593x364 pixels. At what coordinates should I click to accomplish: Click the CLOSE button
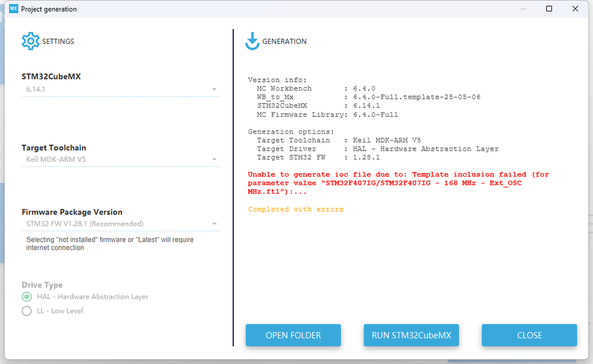529,336
